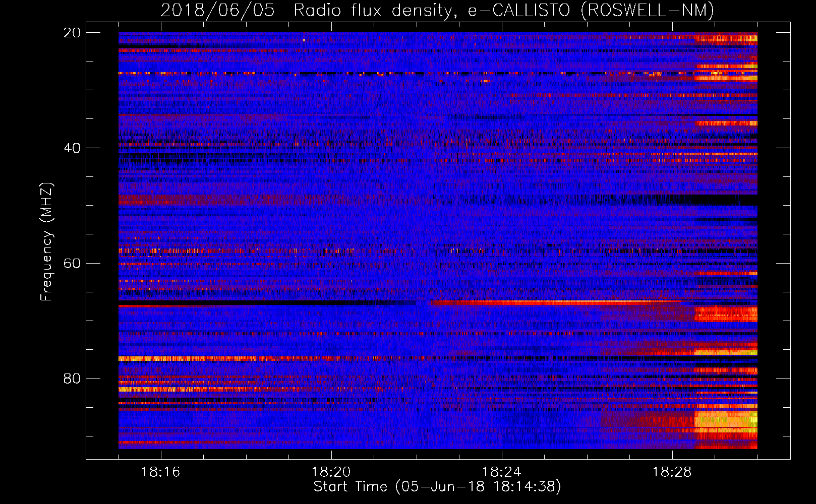Click the yellow burst near 88 MHz at 18:29
The height and width of the screenshot is (504, 816).
[726, 419]
